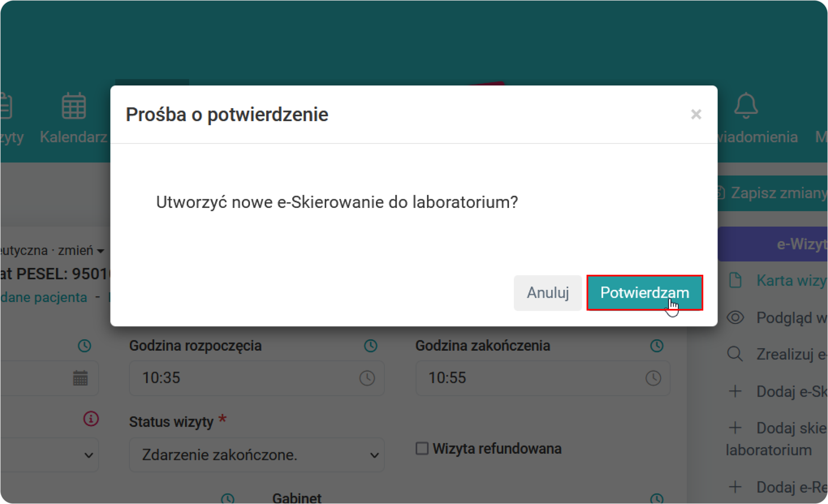The width and height of the screenshot is (828, 504).
Task: Click clock icon above Godzina rozpoczęcia
Action: tap(371, 345)
